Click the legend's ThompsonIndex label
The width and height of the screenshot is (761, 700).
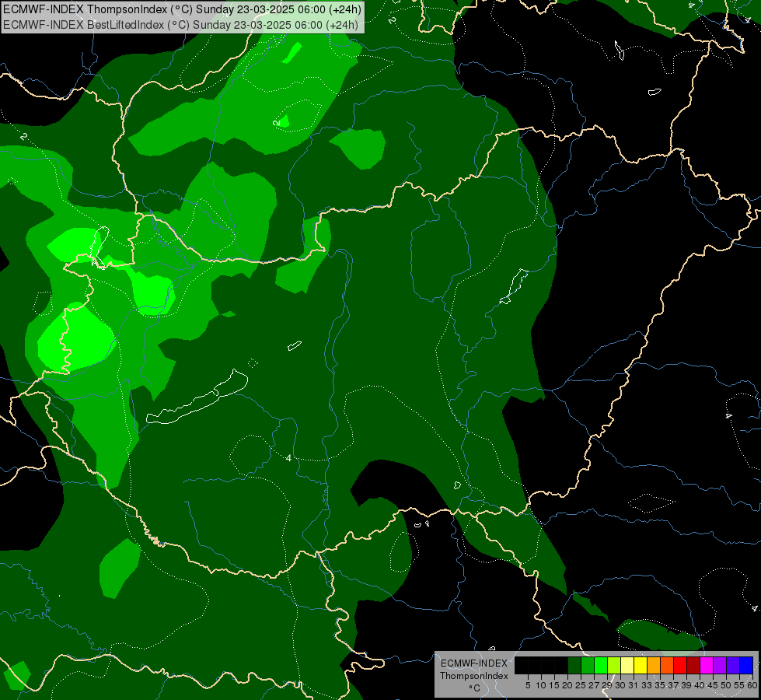(473, 676)
